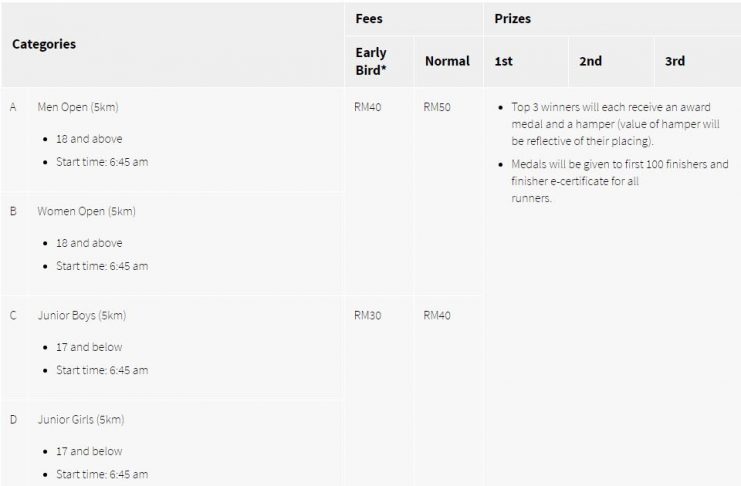
Task: Click the RM50 normal fee value
Action: coord(437,106)
